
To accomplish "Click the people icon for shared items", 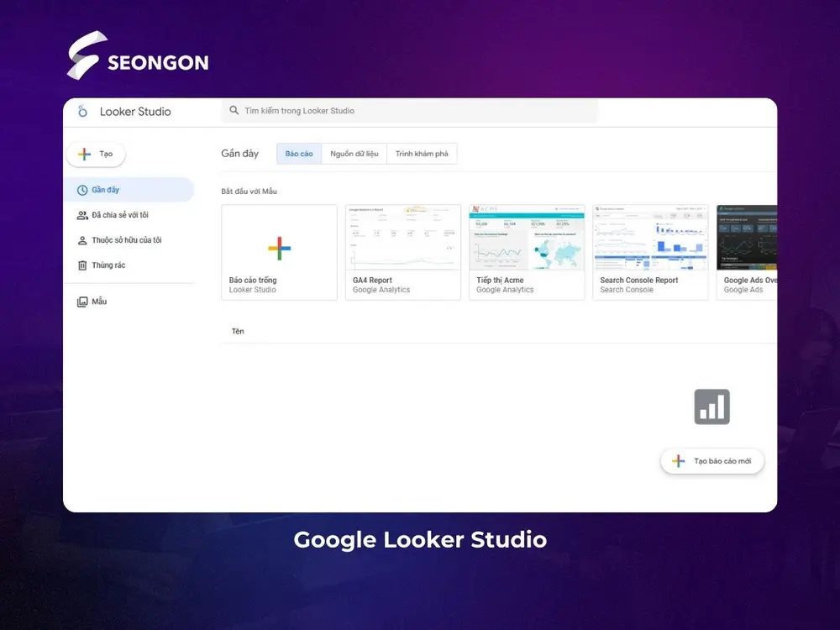I will pyautogui.click(x=82, y=215).
